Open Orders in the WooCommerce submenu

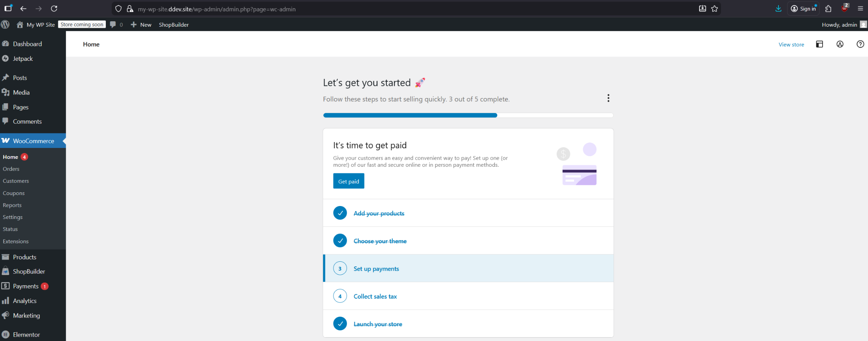11,169
